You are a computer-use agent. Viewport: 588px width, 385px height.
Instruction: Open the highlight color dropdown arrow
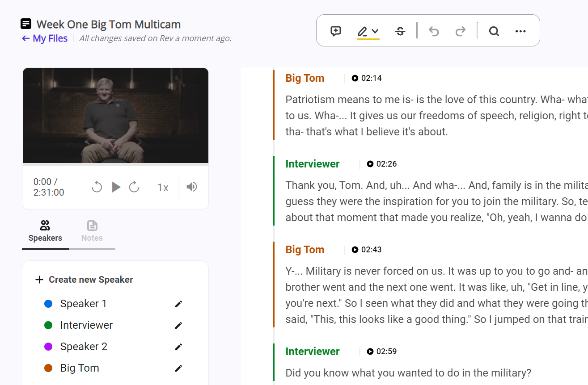(x=375, y=31)
